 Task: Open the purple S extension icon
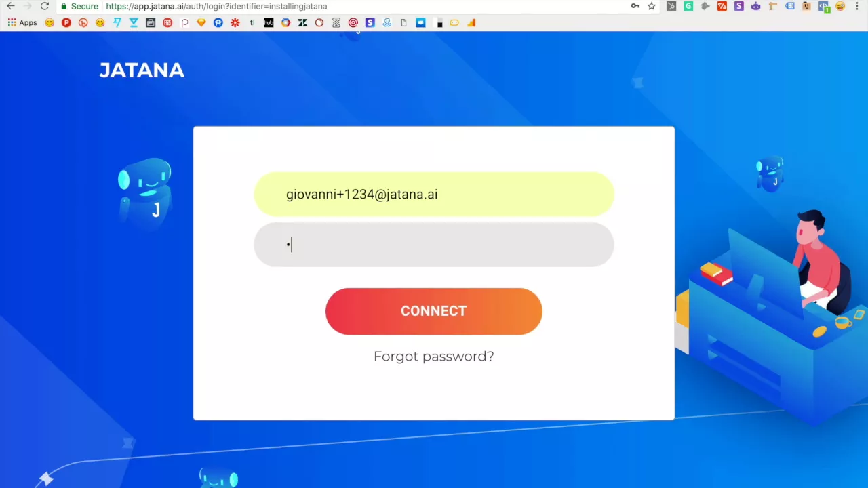(x=739, y=6)
